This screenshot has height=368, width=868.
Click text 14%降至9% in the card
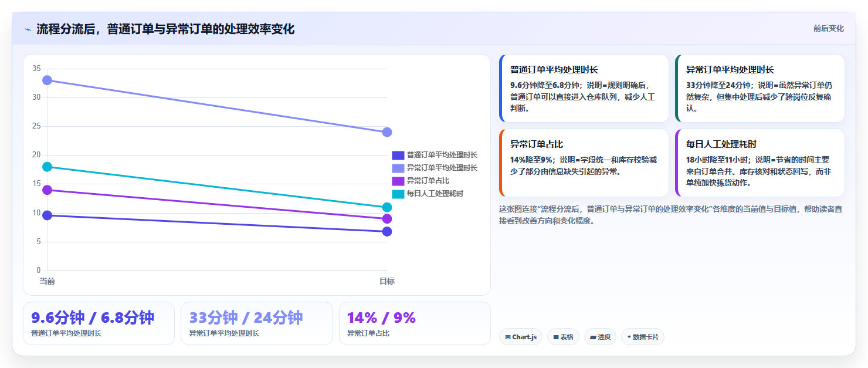pyautogui.click(x=531, y=160)
